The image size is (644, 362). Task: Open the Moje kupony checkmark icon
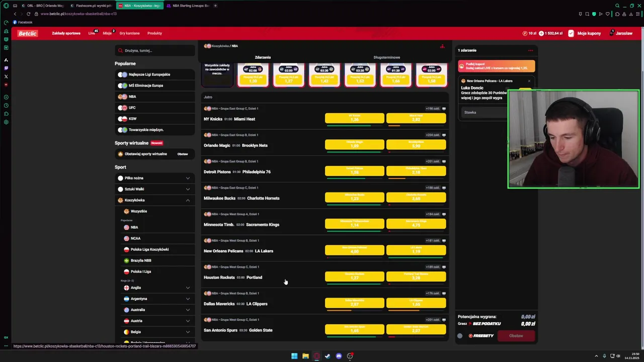[571, 33]
